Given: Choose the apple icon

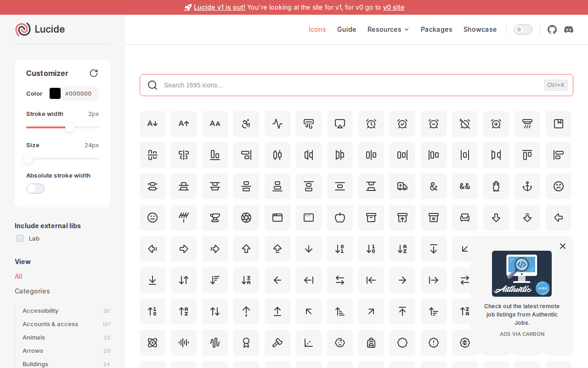Looking at the screenshot, I should (340, 218).
